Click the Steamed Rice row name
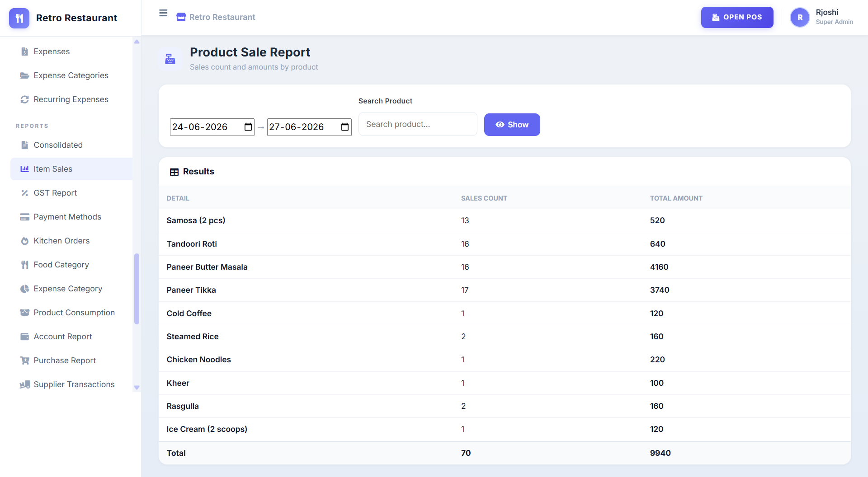 click(193, 337)
